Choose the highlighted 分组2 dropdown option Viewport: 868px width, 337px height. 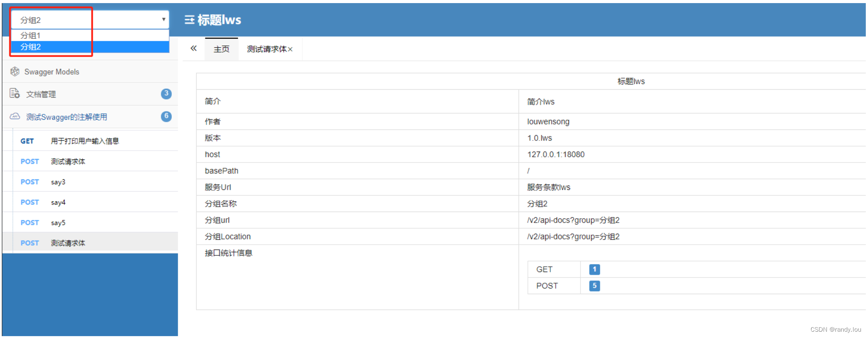pos(90,47)
